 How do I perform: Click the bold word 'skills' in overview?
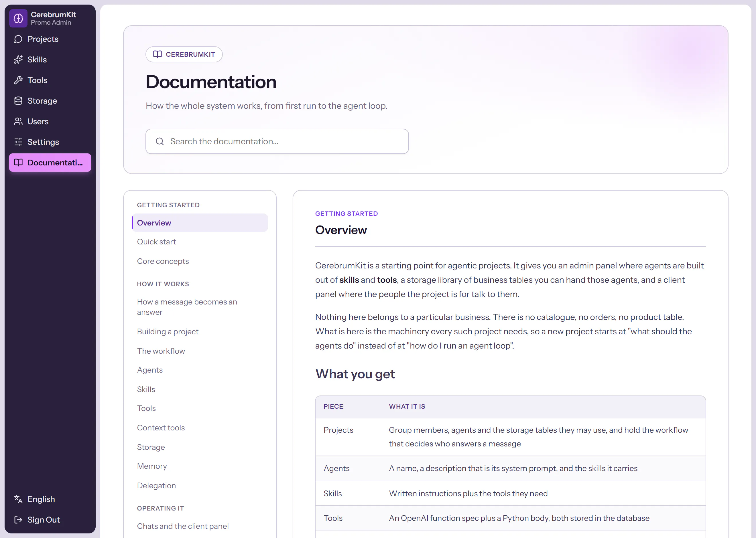tap(349, 280)
